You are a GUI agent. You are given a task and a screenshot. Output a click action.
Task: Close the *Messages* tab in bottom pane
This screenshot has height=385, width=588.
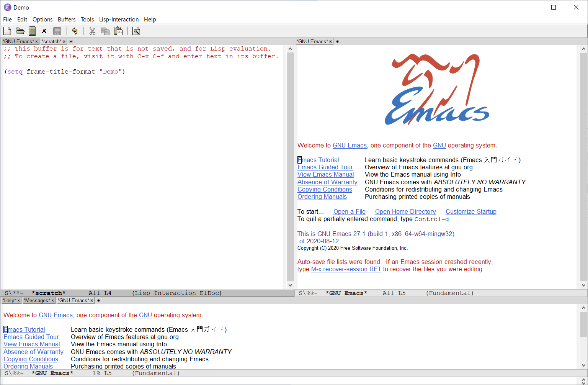coord(53,301)
